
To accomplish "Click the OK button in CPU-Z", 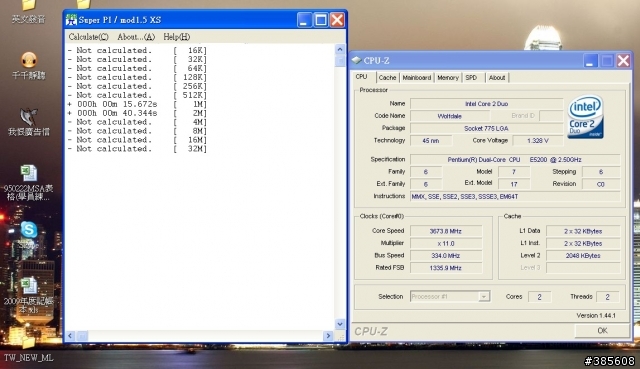I will (602, 331).
